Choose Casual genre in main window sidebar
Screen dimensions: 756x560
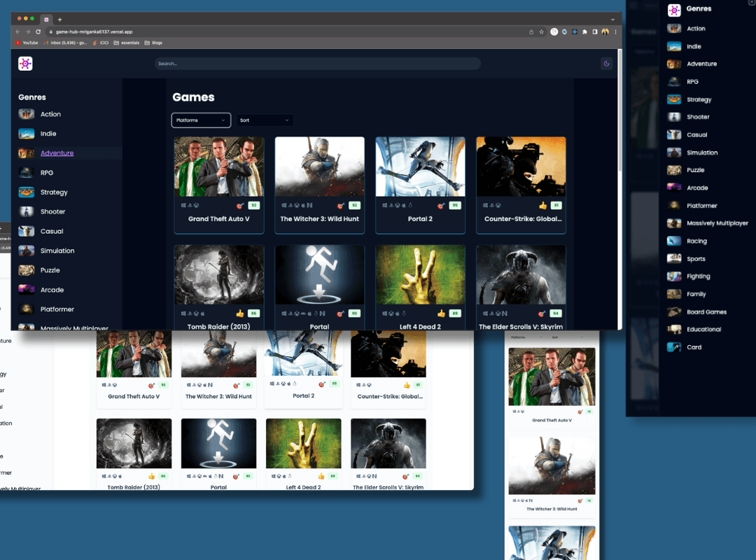click(52, 231)
